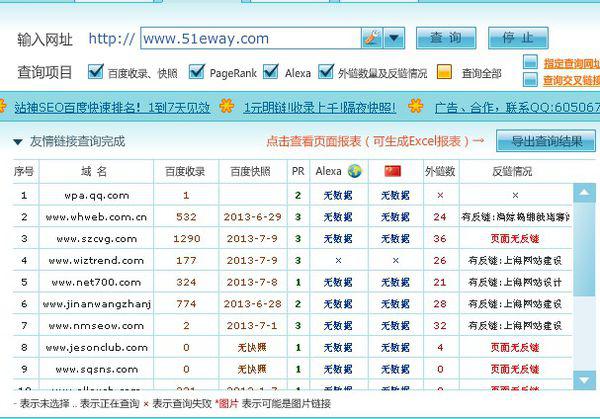Screen dimensions: 600x419
Task: Sort by the 百度收录 column header
Action: click(185, 171)
